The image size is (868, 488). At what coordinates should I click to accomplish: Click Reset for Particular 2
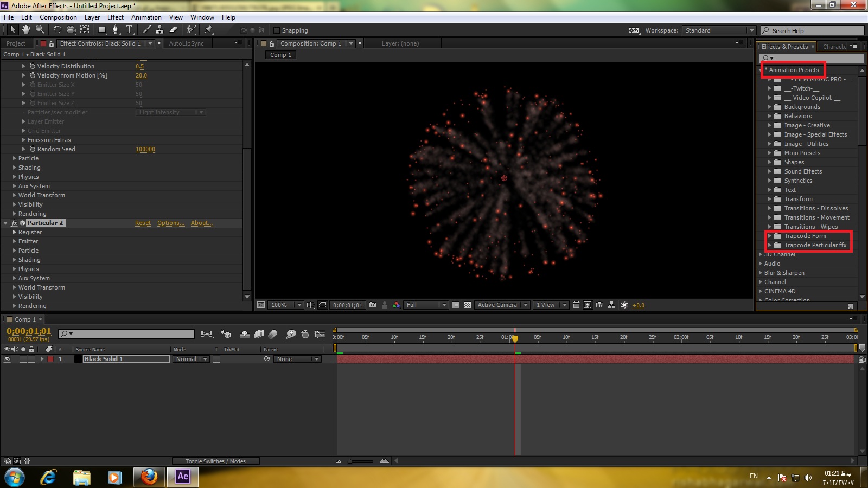point(143,223)
